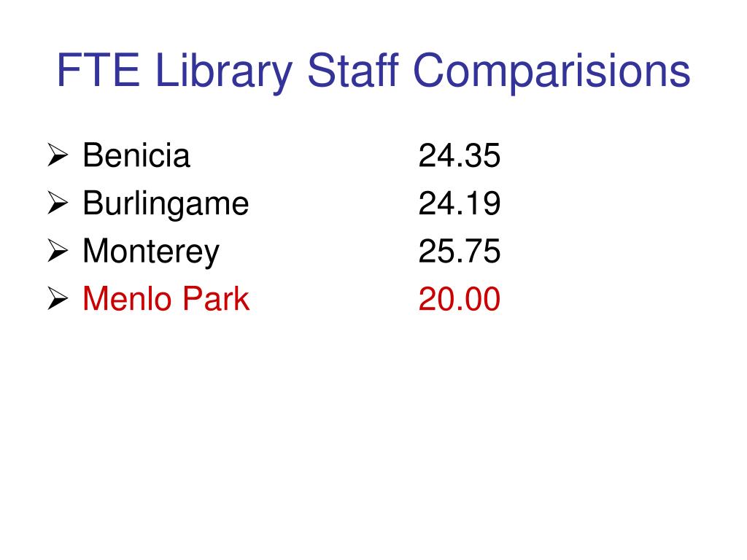
Task: Click the red value 20.00
Action: (460, 298)
